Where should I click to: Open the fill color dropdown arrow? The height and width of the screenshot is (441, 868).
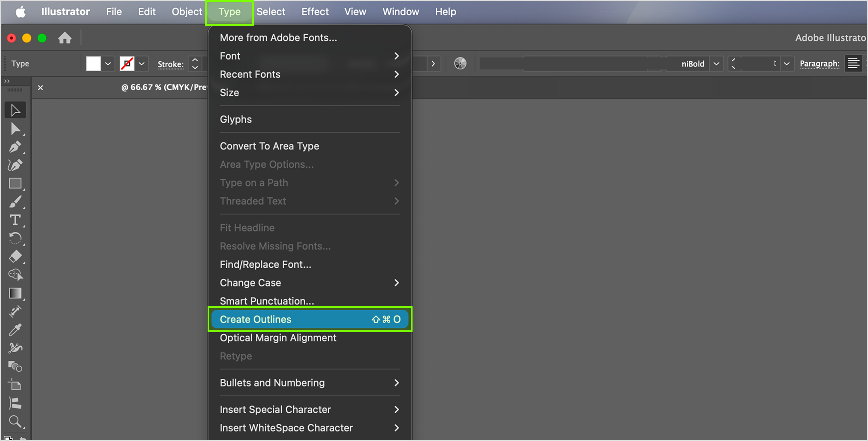108,63
